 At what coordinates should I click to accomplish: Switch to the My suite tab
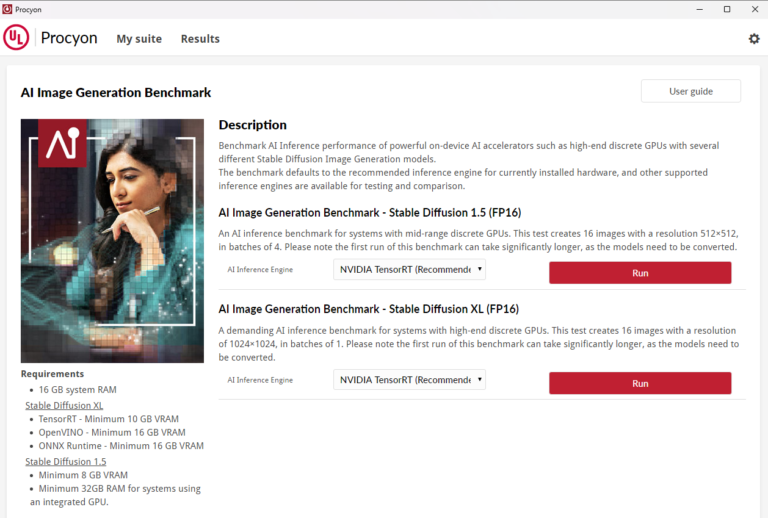tap(139, 39)
